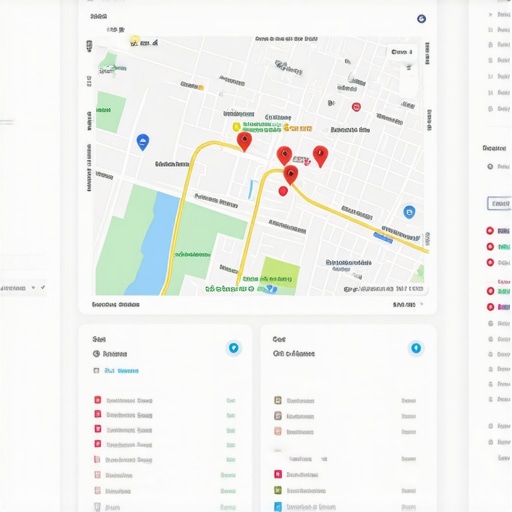Open the teal round icon in the right list card

(416, 348)
